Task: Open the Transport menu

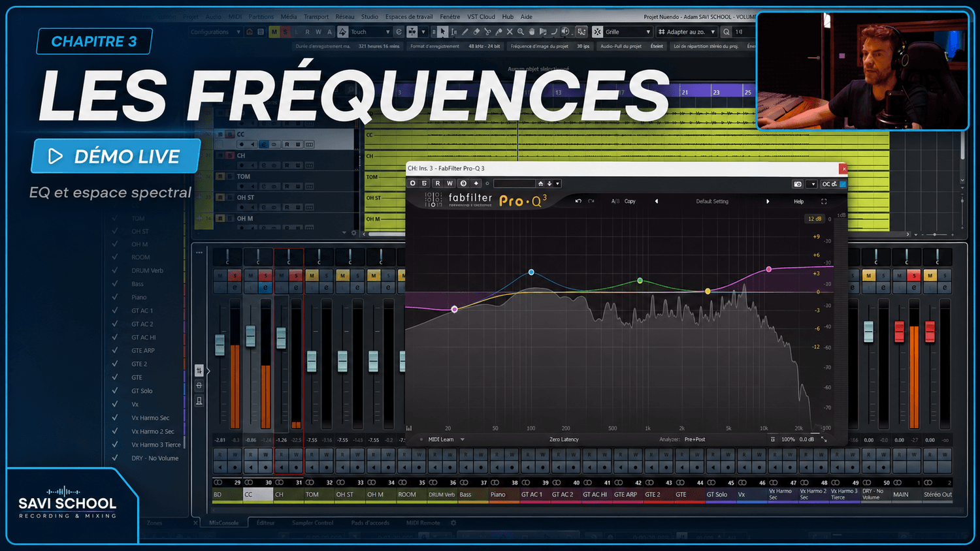Action: [x=316, y=17]
